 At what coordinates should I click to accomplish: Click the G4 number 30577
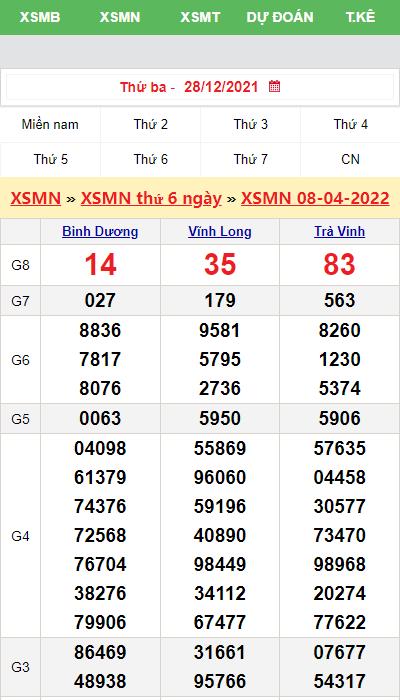pyautogui.click(x=339, y=507)
